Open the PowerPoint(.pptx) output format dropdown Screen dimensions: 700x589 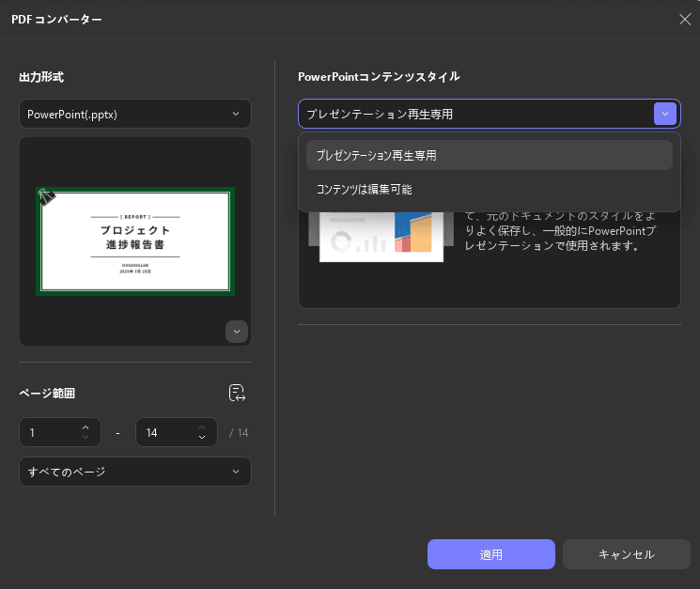click(x=134, y=115)
